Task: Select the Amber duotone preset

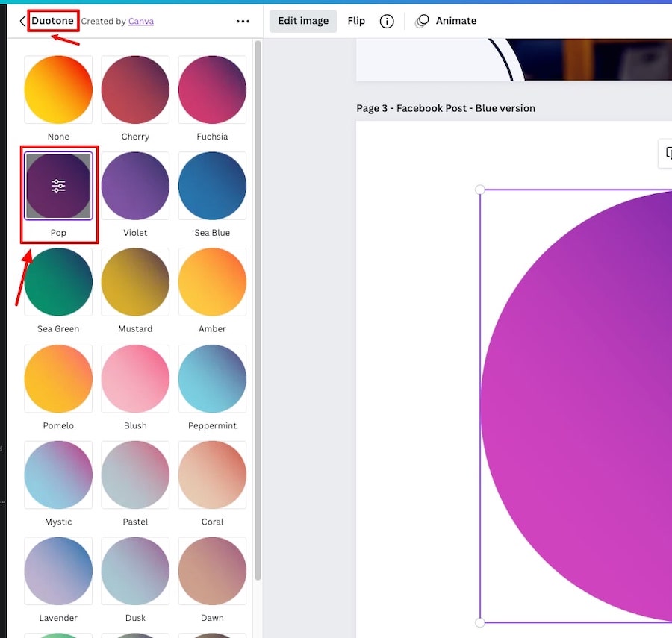Action: tap(212, 282)
